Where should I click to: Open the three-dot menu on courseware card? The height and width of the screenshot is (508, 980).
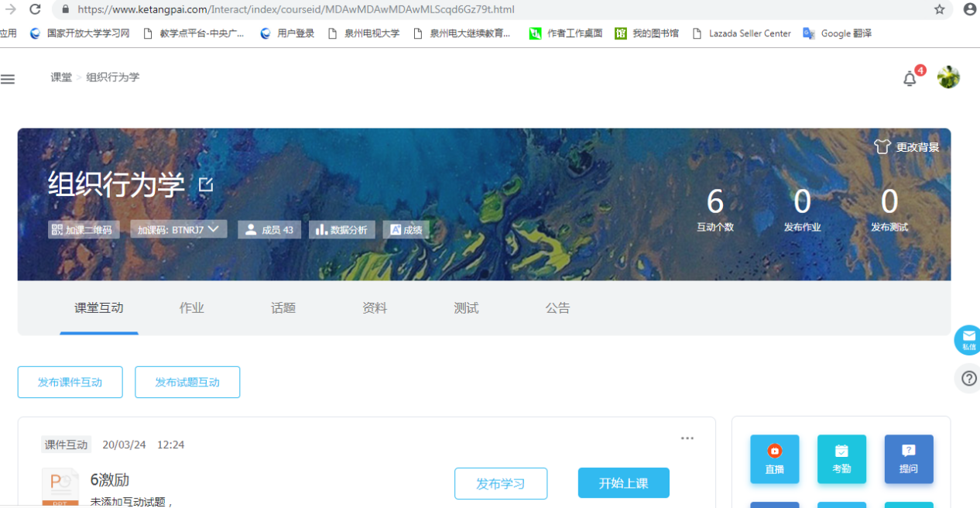(687, 438)
